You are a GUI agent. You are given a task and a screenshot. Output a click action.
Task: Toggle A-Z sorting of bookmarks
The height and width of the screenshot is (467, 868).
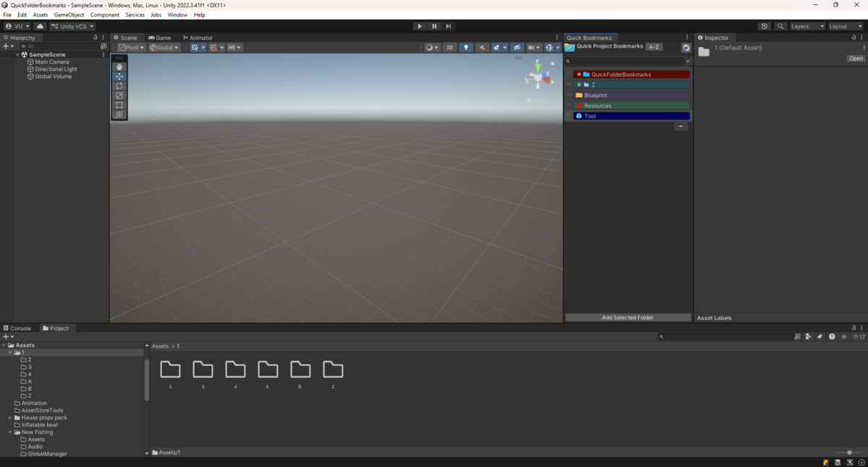click(654, 47)
